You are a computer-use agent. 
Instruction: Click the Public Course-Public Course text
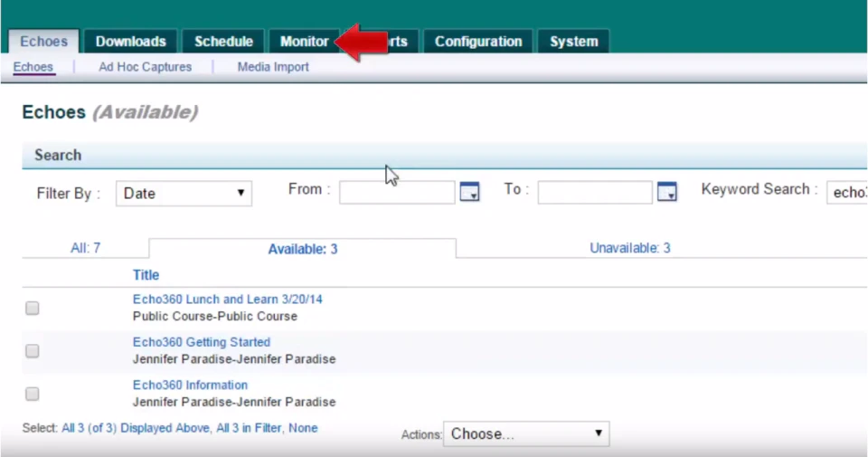point(215,317)
